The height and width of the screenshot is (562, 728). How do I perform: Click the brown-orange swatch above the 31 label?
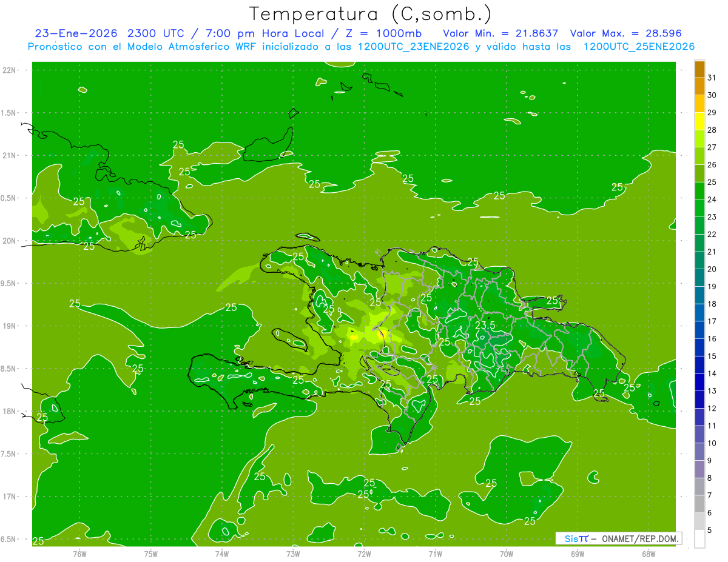[699, 69]
